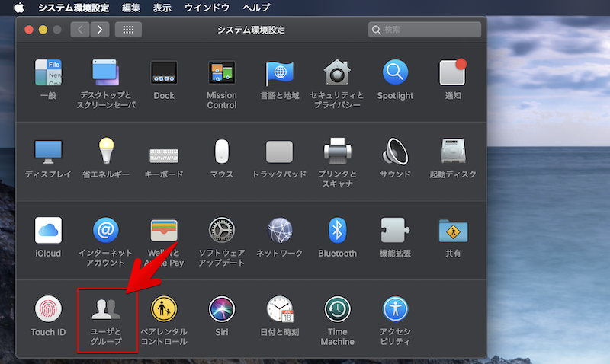Open the Bluetooth preference pane
Viewport: 610px width, 364px height.
[337, 231]
